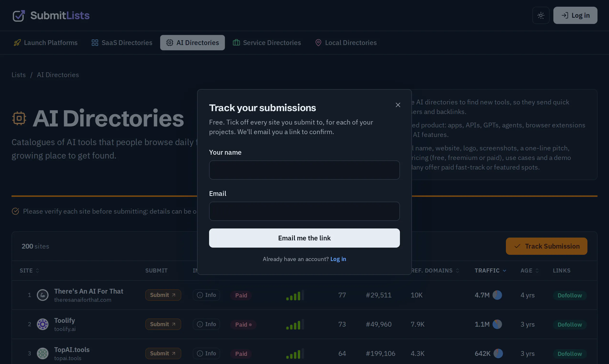609x364 pixels.
Task: Click Paid badge in Toolify row
Action: point(243,324)
